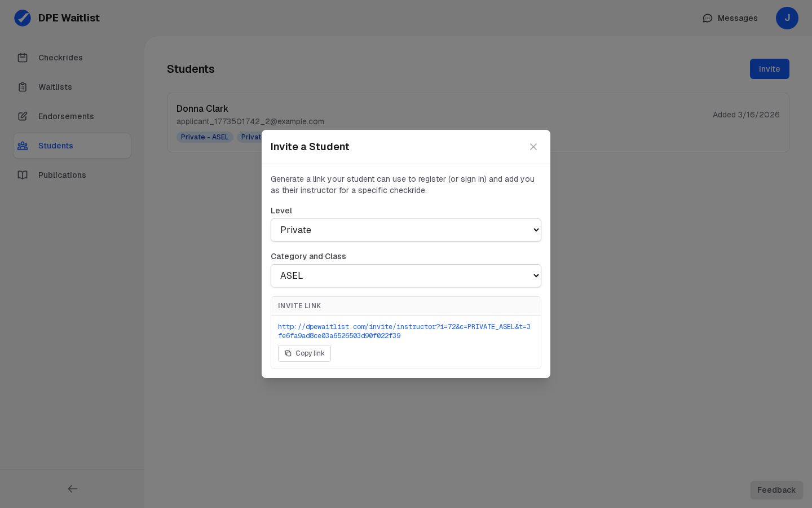This screenshot has width=812, height=508.
Task: Click the Category and Class label
Action: [x=308, y=256]
